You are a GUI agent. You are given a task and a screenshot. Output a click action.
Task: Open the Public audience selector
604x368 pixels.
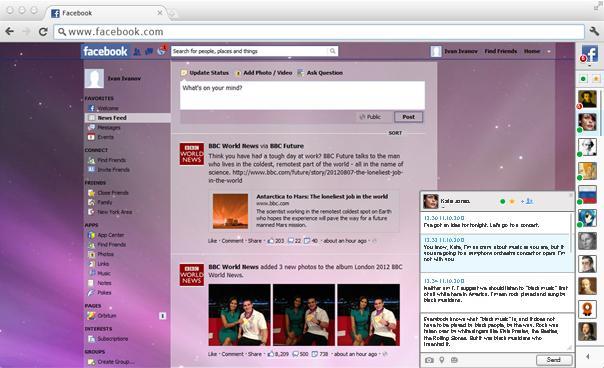pyautogui.click(x=369, y=117)
